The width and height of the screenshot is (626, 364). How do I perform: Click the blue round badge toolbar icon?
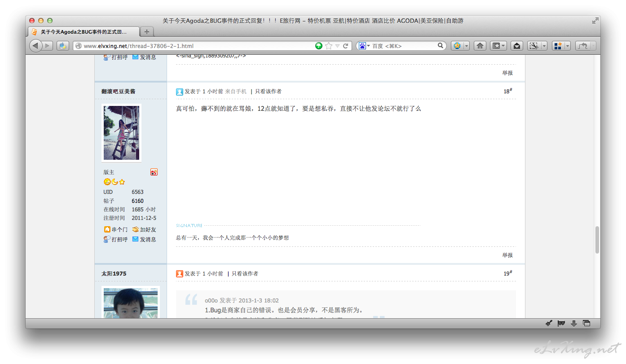click(457, 46)
